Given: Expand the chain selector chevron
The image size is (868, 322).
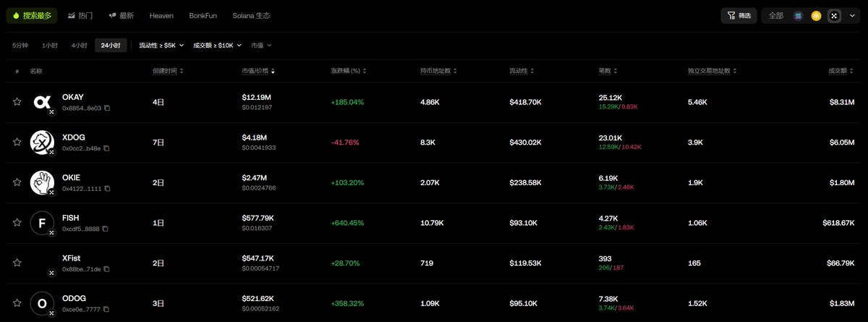Looking at the screenshot, I should 851,15.
